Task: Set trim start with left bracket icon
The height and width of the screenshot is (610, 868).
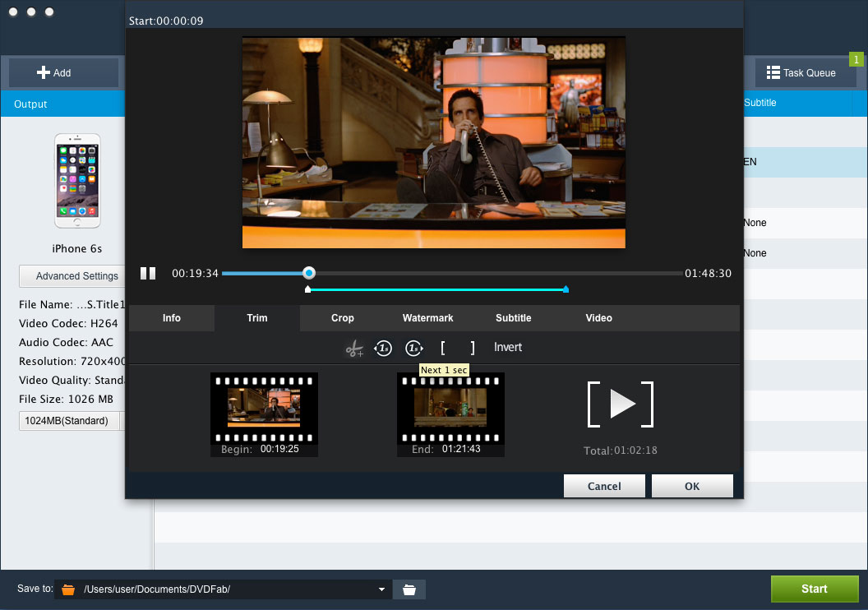Action: point(443,348)
